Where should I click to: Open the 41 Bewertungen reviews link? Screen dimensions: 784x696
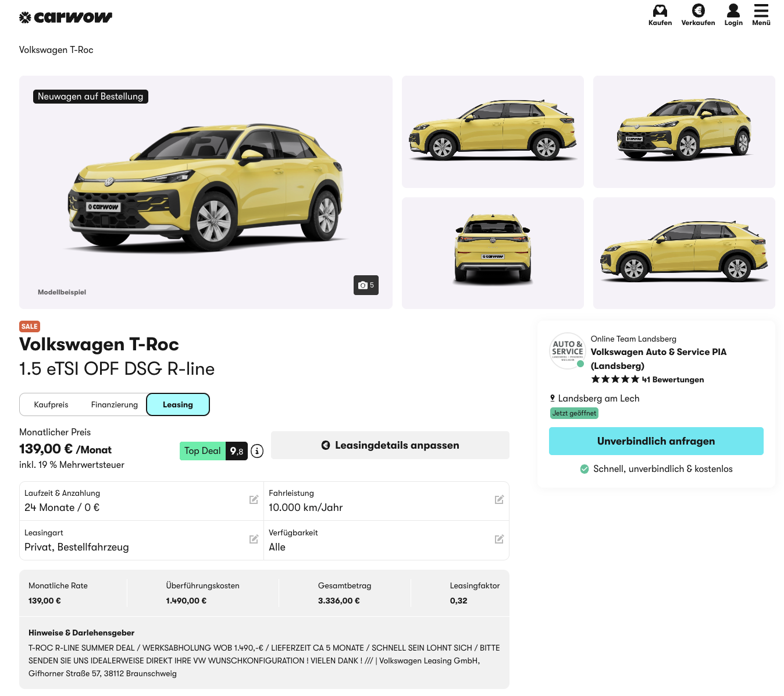[x=673, y=379]
